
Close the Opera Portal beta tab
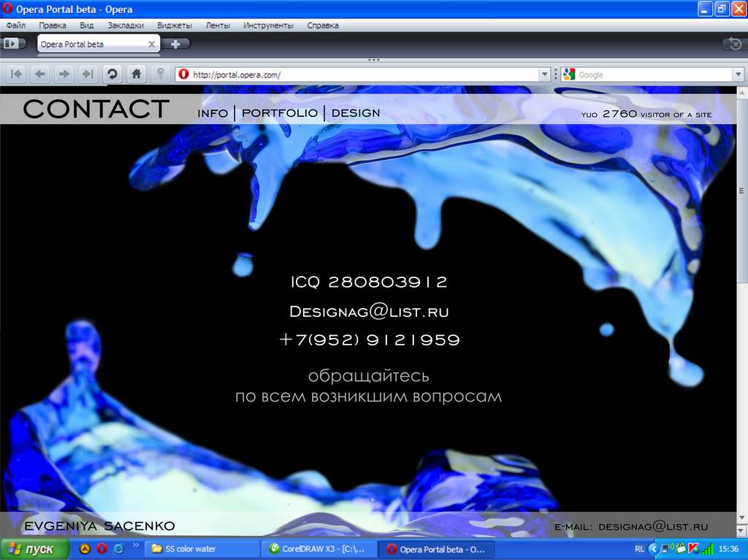click(x=152, y=45)
